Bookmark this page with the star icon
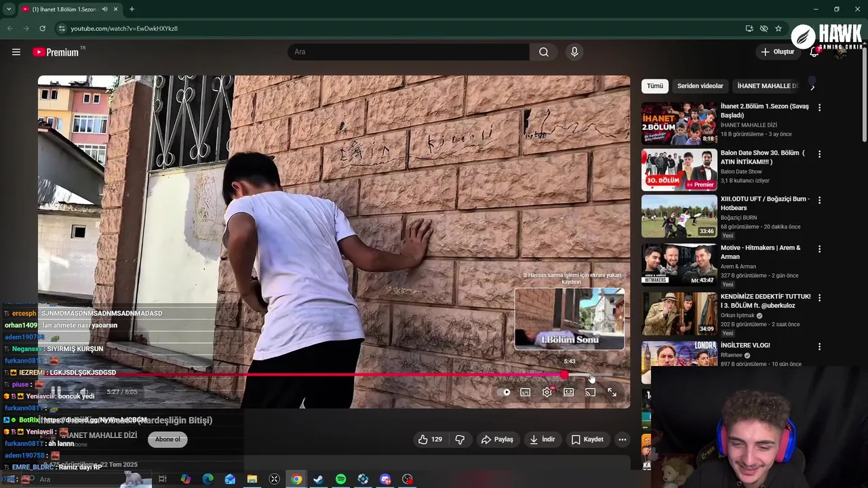The width and height of the screenshot is (868, 488). 778,28
